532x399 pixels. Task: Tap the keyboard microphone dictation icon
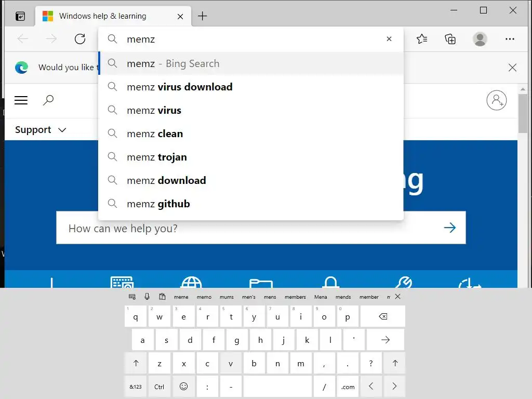(147, 297)
